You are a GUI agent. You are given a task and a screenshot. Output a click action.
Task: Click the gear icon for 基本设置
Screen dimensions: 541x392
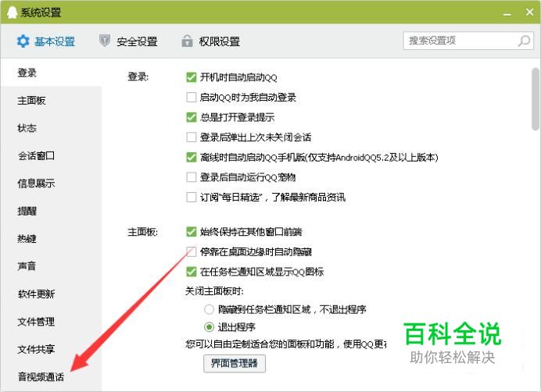[x=23, y=41]
